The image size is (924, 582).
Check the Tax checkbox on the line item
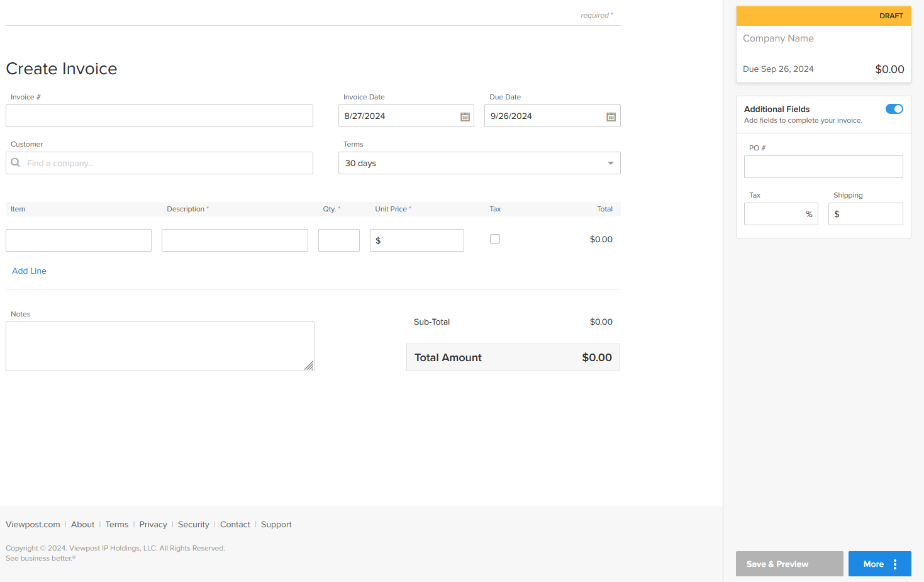point(495,239)
